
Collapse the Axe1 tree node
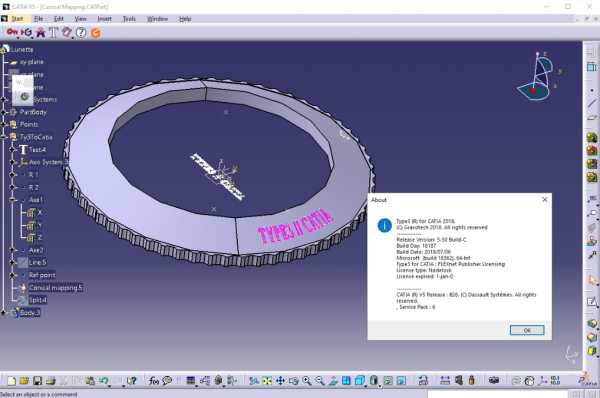click(12, 200)
